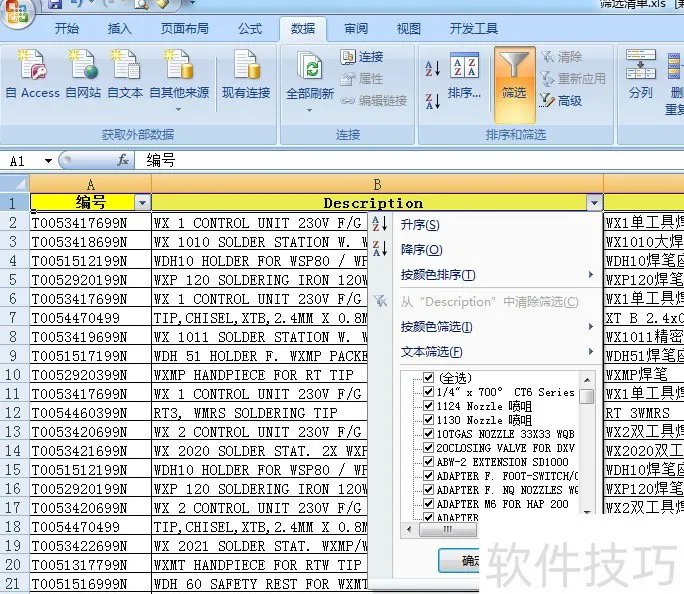Click into the formula bar showing 编号

coord(409,160)
